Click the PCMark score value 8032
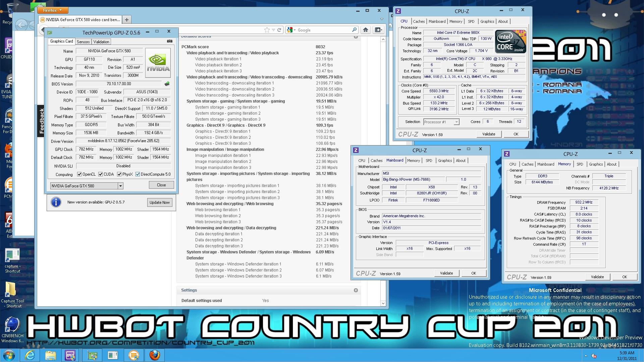 pos(320,47)
